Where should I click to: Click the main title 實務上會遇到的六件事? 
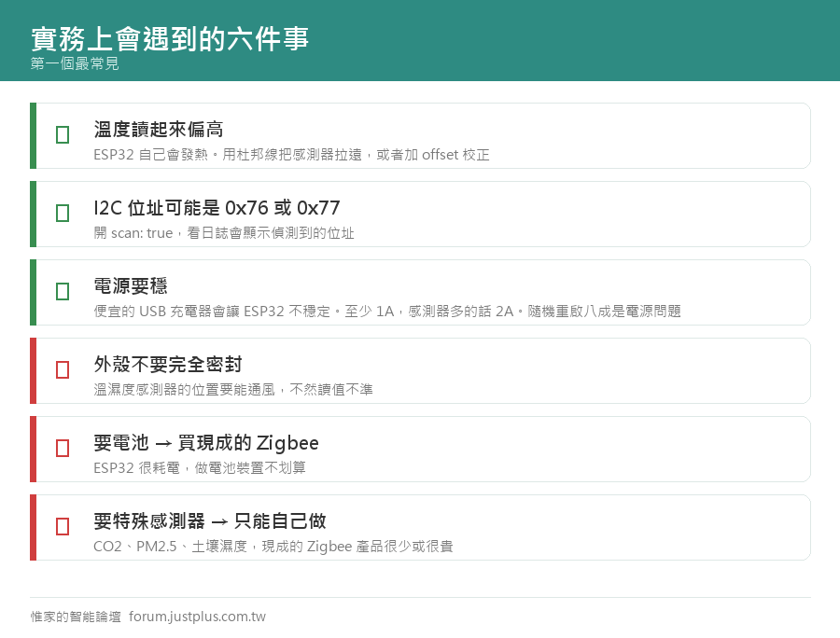click(x=170, y=38)
